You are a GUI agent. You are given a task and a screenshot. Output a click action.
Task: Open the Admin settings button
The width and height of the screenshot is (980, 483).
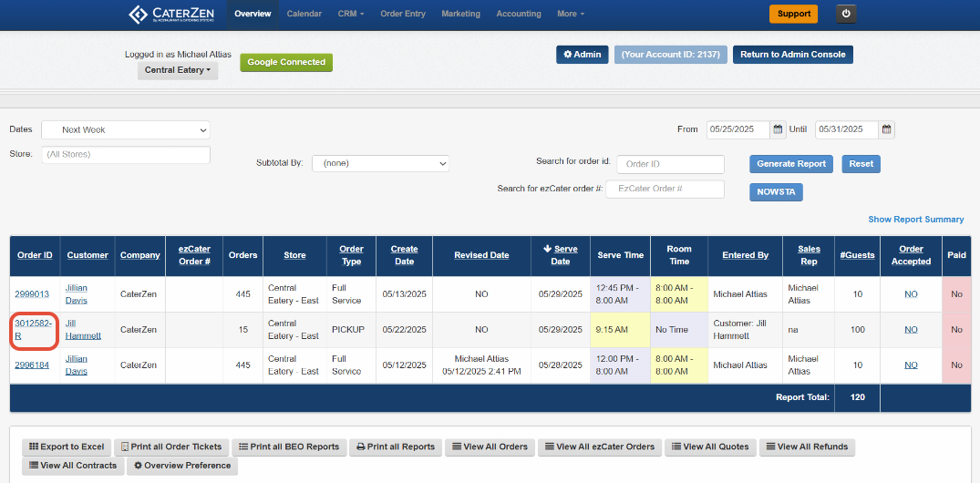[x=582, y=55]
